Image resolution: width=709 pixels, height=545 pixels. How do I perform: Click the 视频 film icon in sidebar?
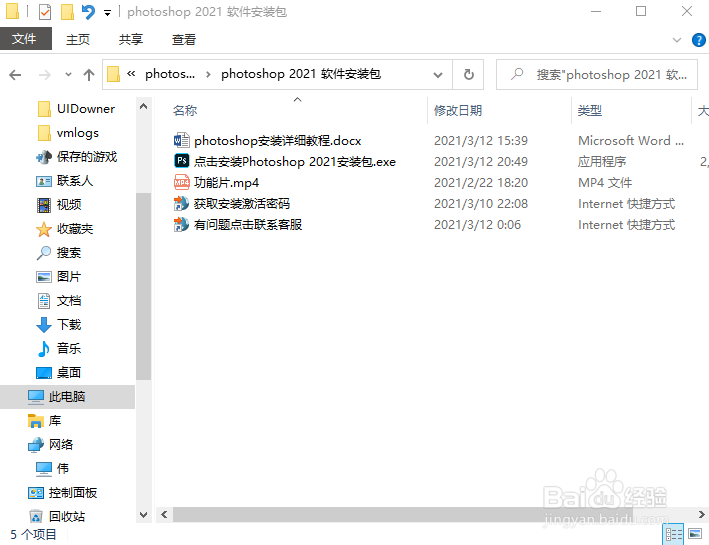[x=44, y=205]
